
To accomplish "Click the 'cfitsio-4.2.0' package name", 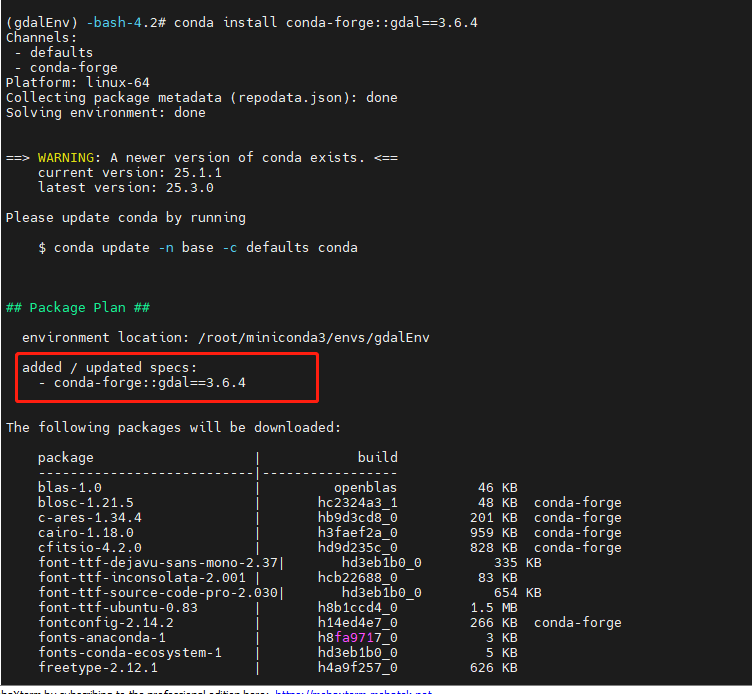I will (90, 547).
